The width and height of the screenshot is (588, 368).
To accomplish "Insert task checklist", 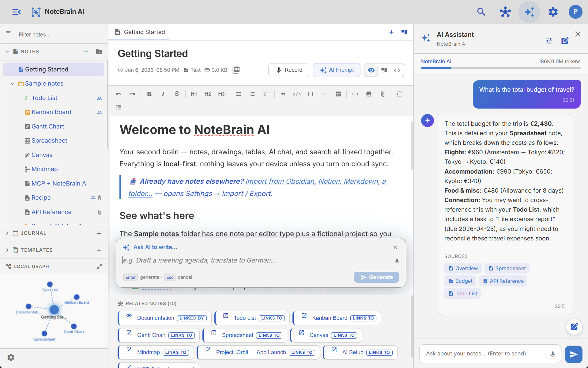I will click(266, 94).
